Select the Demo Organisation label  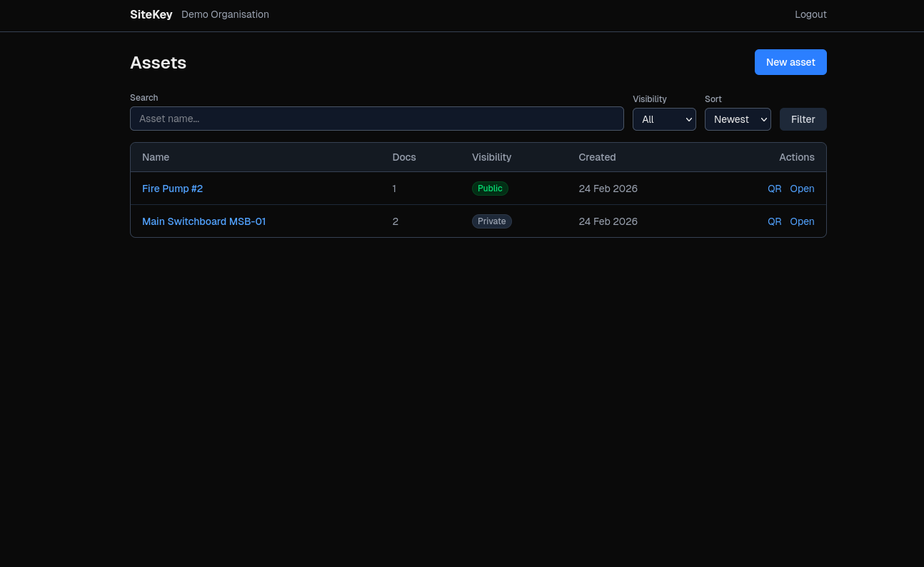pos(225,14)
